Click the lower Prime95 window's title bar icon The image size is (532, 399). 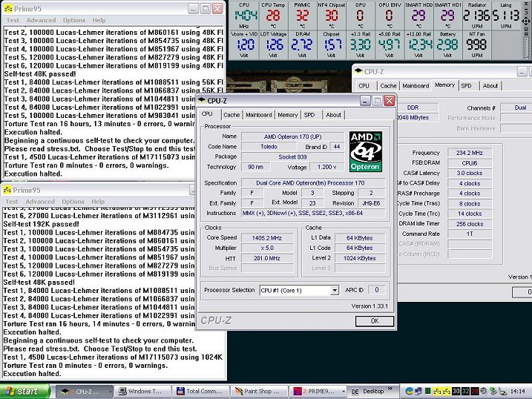(7, 190)
